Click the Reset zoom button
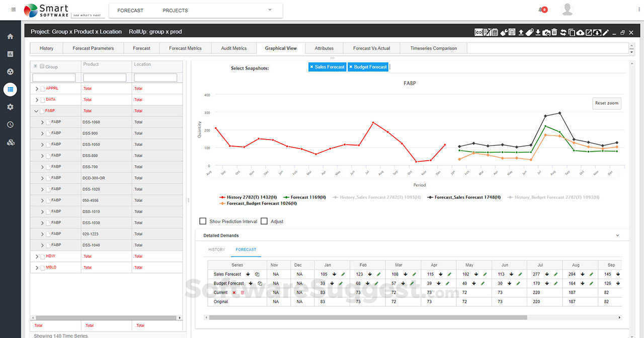Screen dimensions: 644x338 tap(606, 103)
